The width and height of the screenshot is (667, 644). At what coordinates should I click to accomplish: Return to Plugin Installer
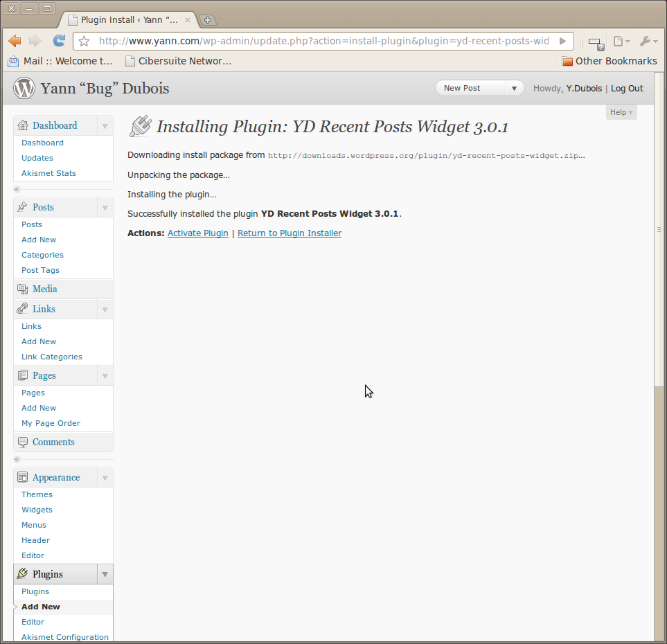290,233
